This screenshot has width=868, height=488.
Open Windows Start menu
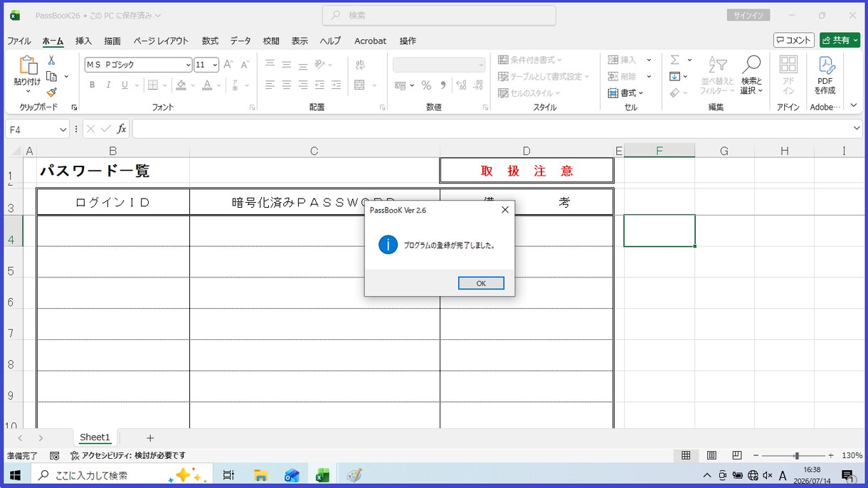point(15,475)
